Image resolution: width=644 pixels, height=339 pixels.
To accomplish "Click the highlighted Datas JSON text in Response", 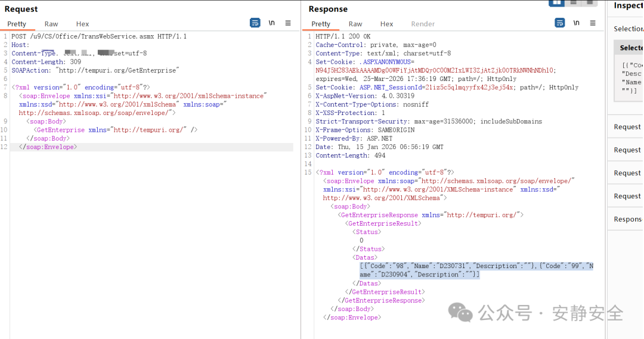I will coord(476,270).
